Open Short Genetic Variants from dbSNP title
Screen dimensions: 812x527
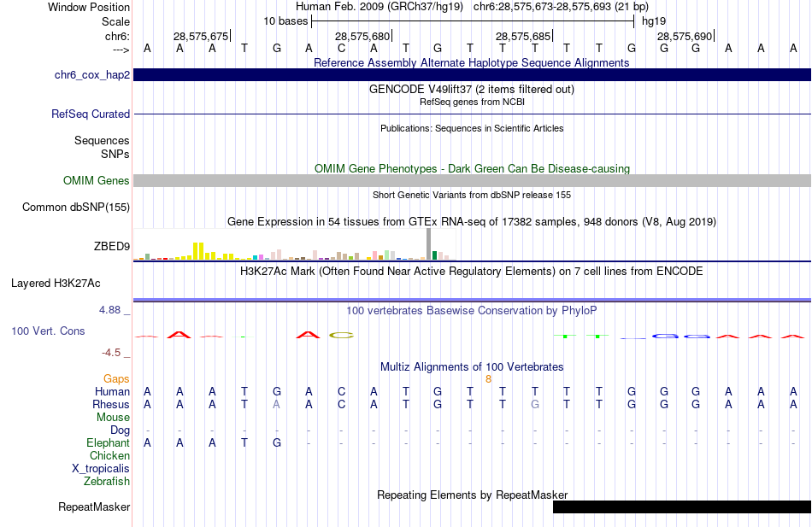pos(472,195)
